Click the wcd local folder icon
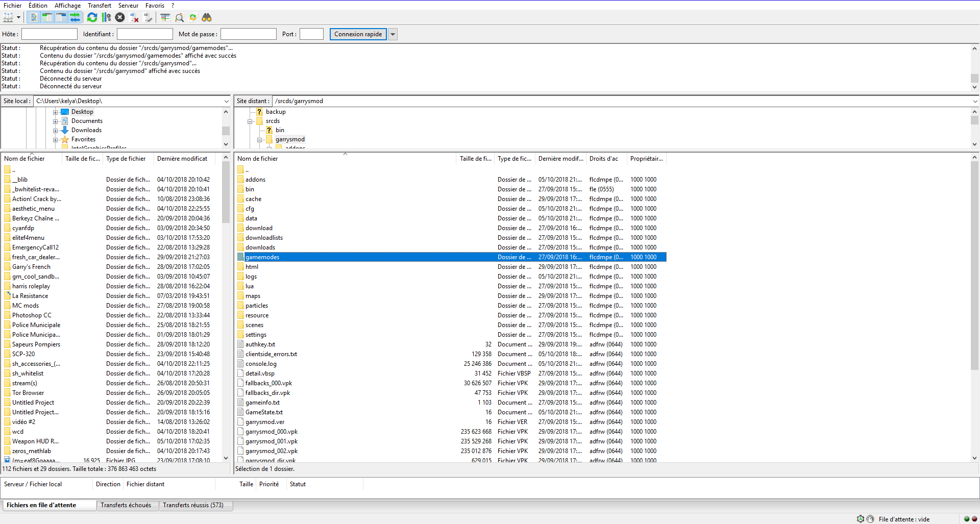 [7, 432]
